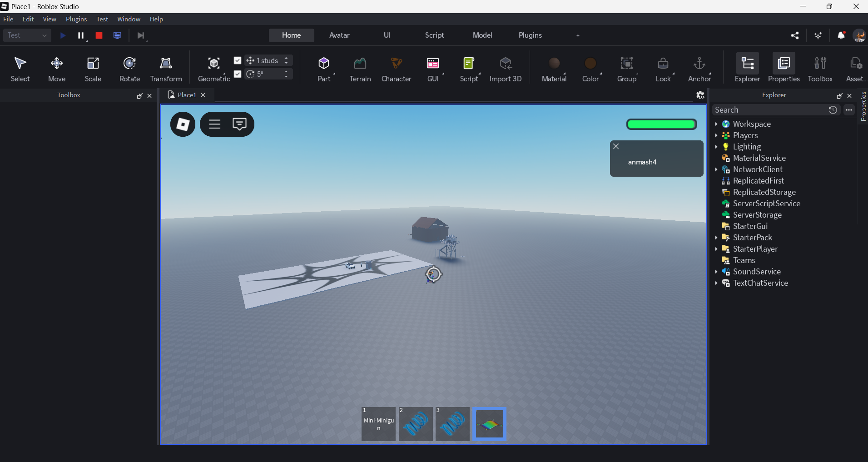Click the Import 3D icon
This screenshot has width=868, height=462.
[x=505, y=69]
